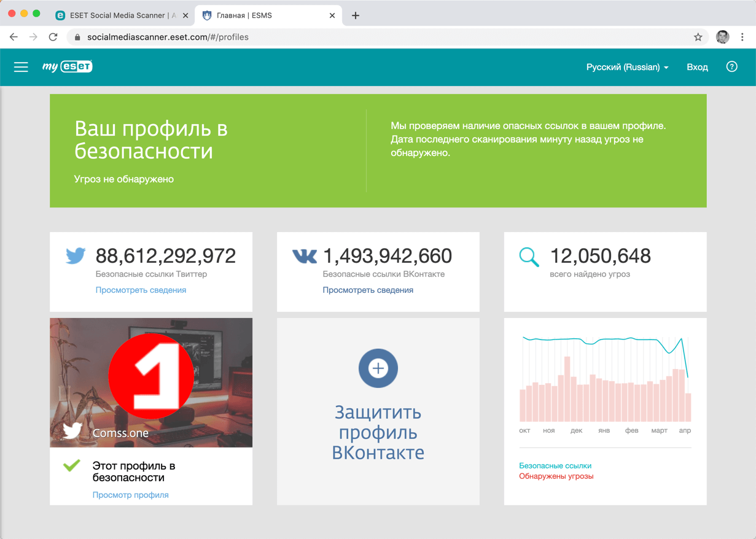Click the март month label on chart
The image size is (756, 539).
659,431
